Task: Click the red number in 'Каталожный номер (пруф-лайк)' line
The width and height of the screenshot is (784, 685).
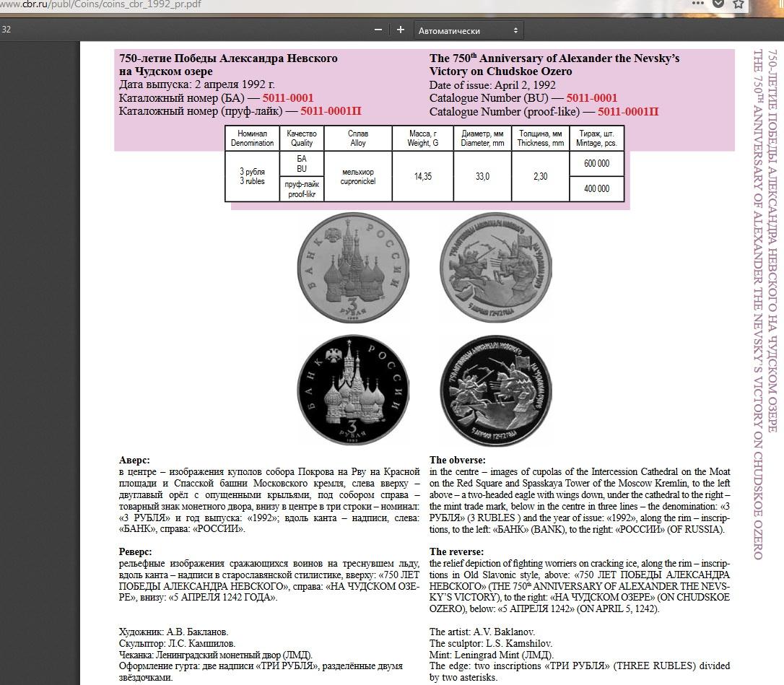Action: (331, 111)
